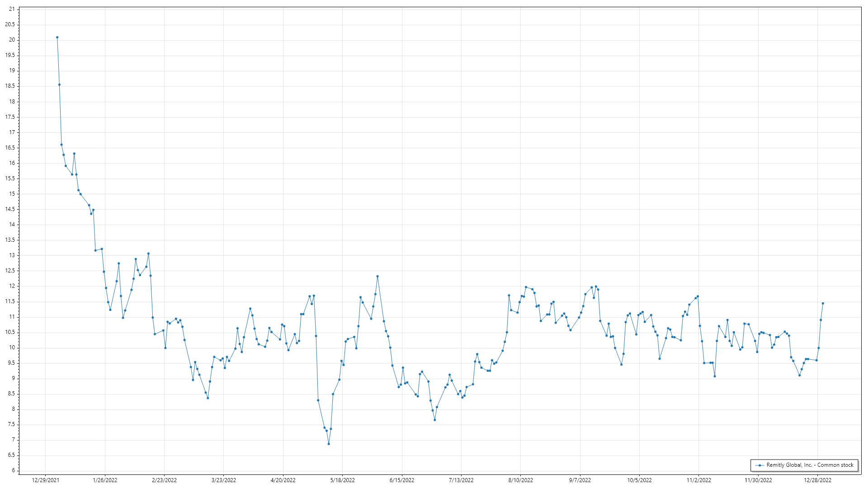Click the 5/18/2022 x-axis date label

click(x=342, y=480)
